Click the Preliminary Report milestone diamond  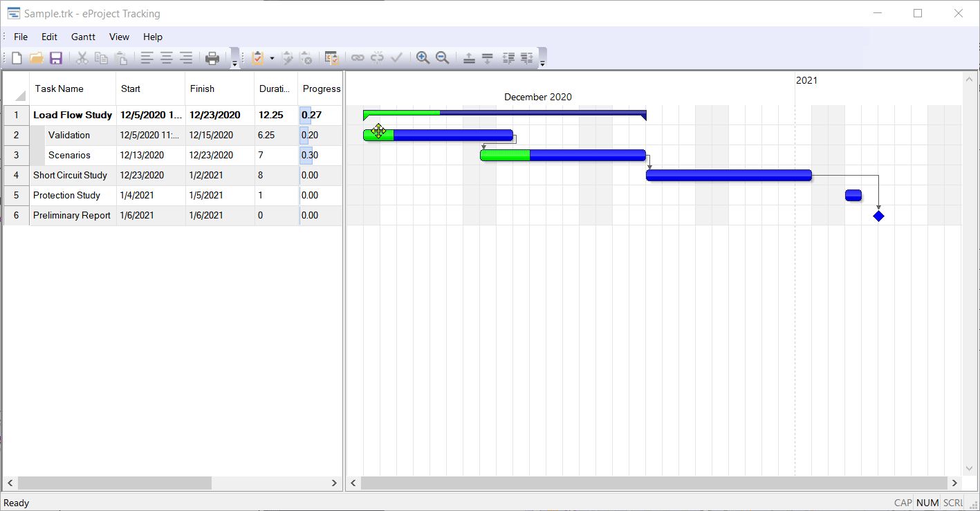click(878, 215)
